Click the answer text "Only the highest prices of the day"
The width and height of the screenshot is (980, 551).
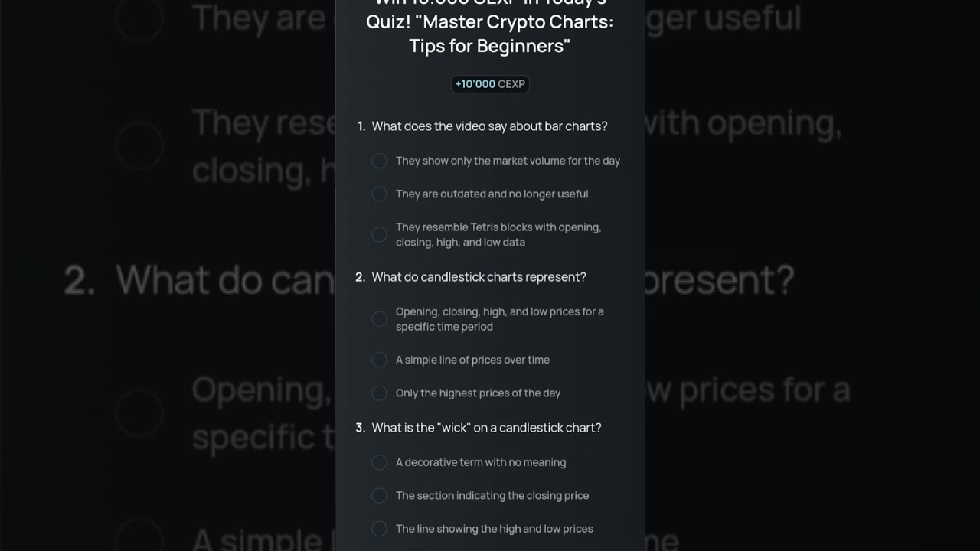pyautogui.click(x=478, y=393)
